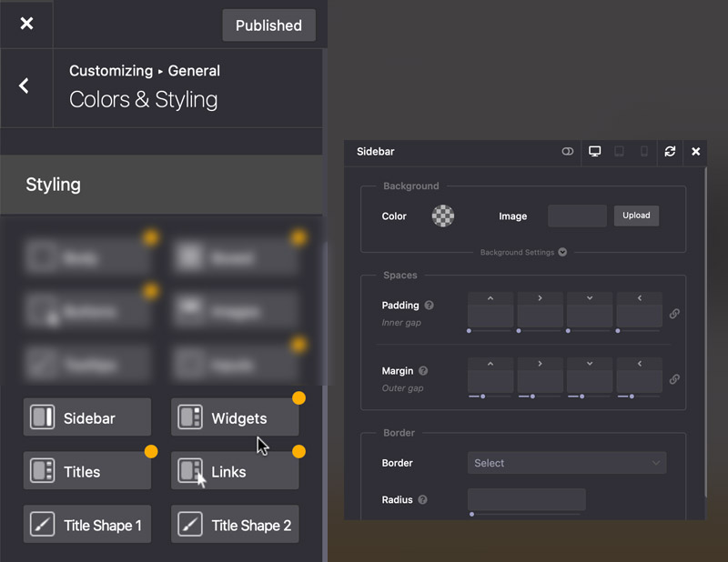728x562 pixels.
Task: Click the help icon next to Padding
Action: click(429, 306)
